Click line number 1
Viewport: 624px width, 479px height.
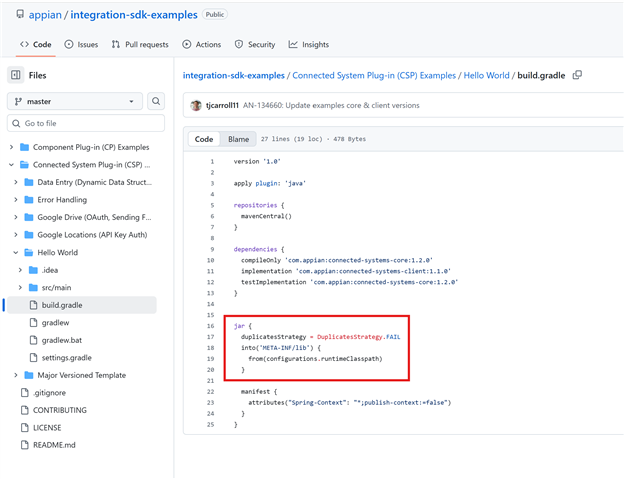click(212, 162)
